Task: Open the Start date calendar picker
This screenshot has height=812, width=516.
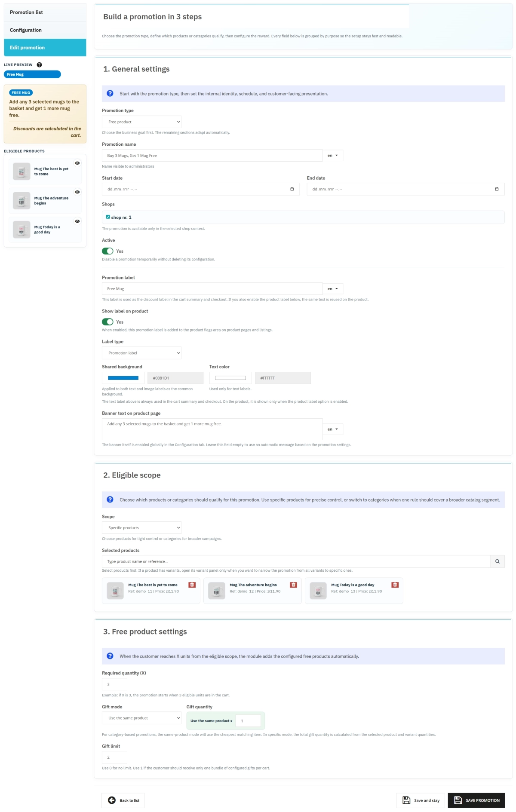Action: (x=292, y=189)
